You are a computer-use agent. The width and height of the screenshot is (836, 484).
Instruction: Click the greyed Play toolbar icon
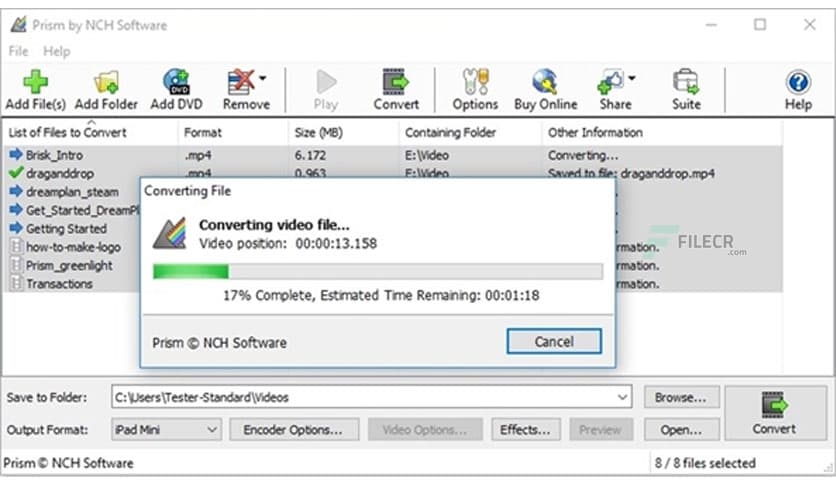pyautogui.click(x=326, y=90)
